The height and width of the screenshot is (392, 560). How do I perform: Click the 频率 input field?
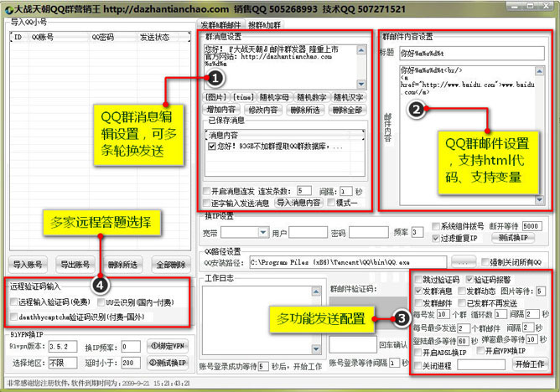[417, 233]
